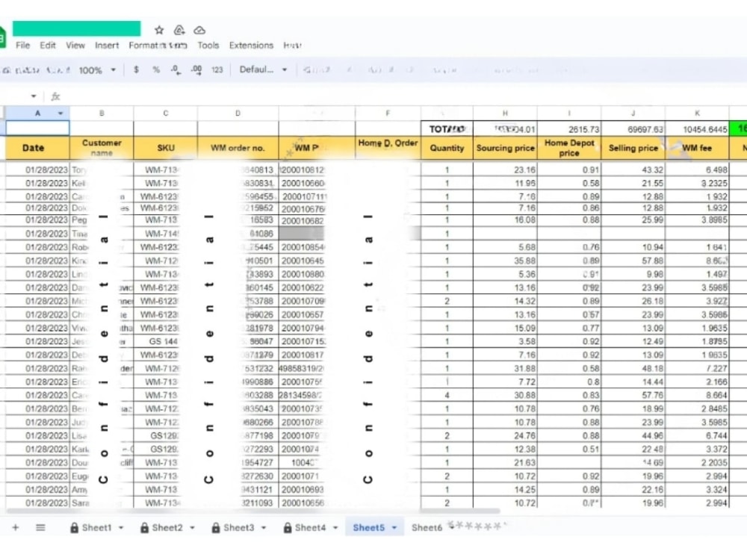Image resolution: width=747 pixels, height=560 pixels.
Task: Select the column K header
Action: click(697, 113)
